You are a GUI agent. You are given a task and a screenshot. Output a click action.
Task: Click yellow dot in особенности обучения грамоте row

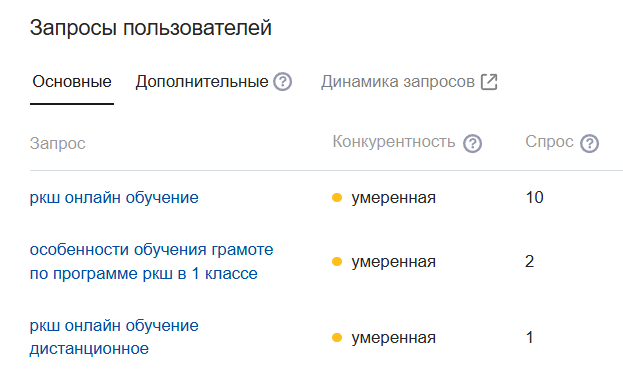pyautogui.click(x=337, y=262)
